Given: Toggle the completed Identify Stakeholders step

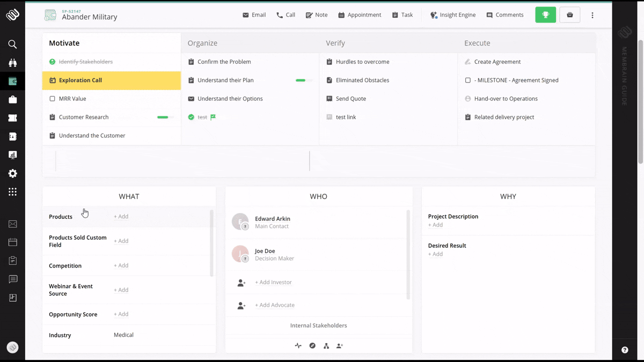Looking at the screenshot, I should tap(52, 62).
